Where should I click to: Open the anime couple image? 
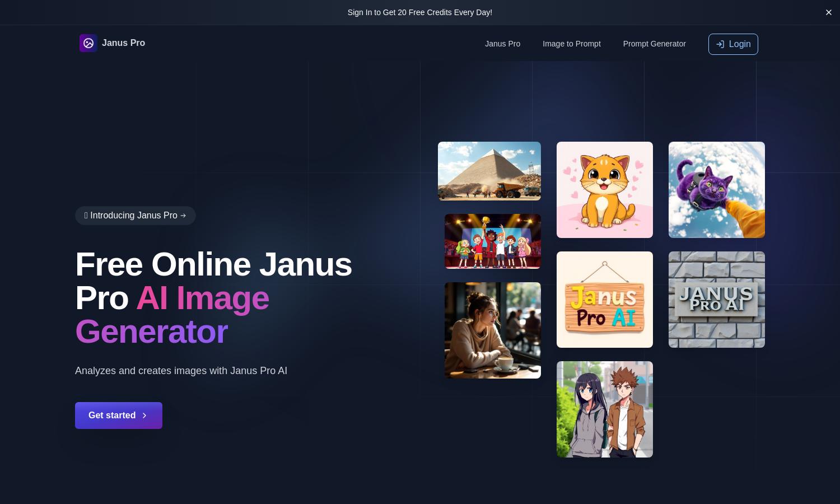click(605, 409)
